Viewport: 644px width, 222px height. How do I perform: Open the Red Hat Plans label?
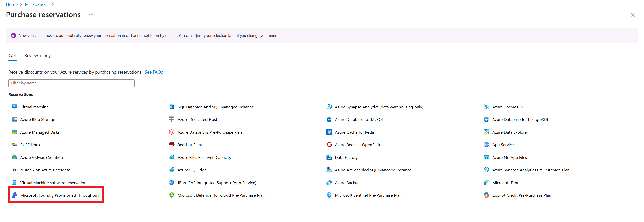(190, 145)
